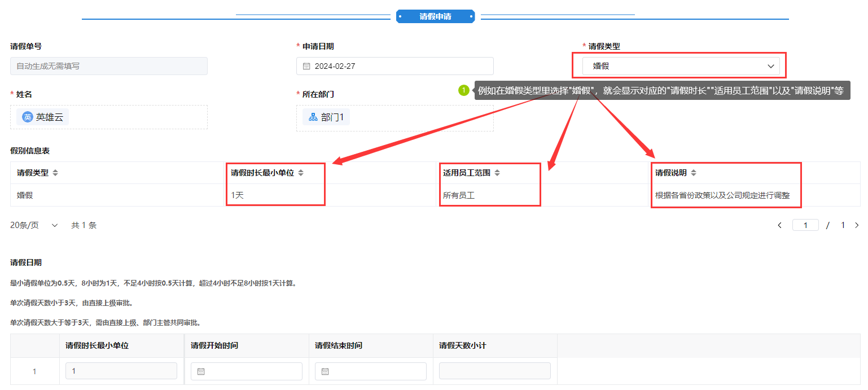Click the 根据各省份政策以及公司规定进行调整 cell
Screen dimensions: 868x390
(x=755, y=195)
